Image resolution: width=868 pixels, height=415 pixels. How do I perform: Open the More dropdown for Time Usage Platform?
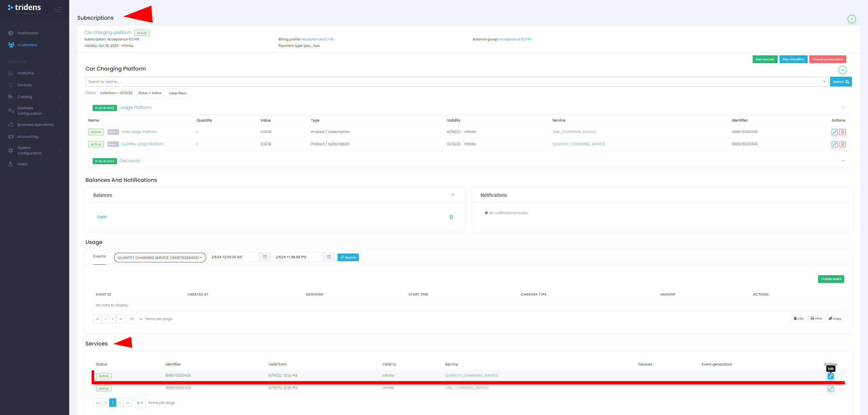tap(113, 132)
